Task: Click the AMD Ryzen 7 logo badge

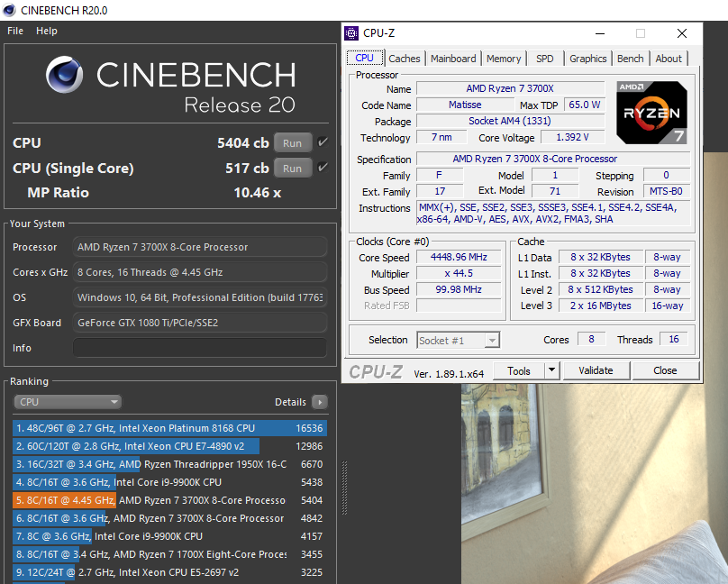Action: [x=651, y=113]
